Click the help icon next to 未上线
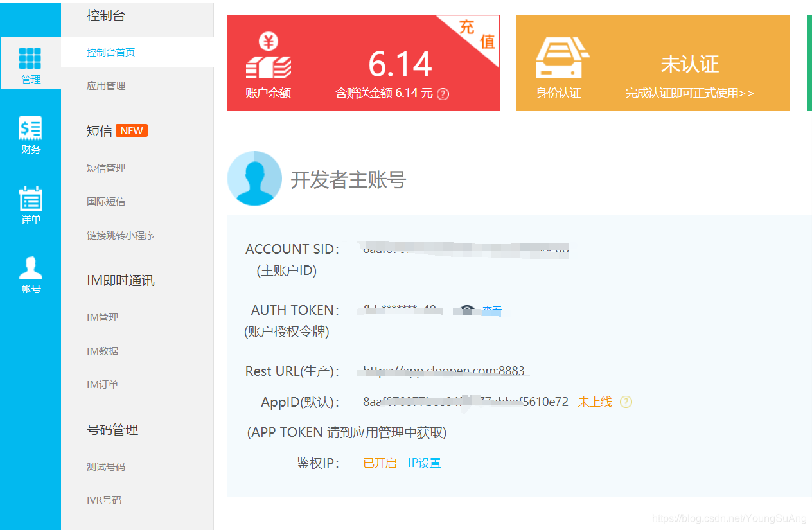The width and height of the screenshot is (812, 530). (626, 402)
